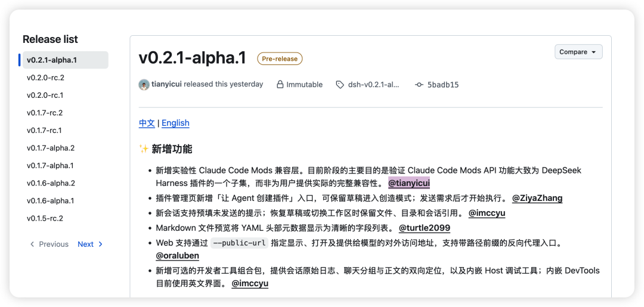Viewport: 644px width, 307px height.
Task: Click the v0.2.1-alpha.1 release title
Action: point(193,58)
